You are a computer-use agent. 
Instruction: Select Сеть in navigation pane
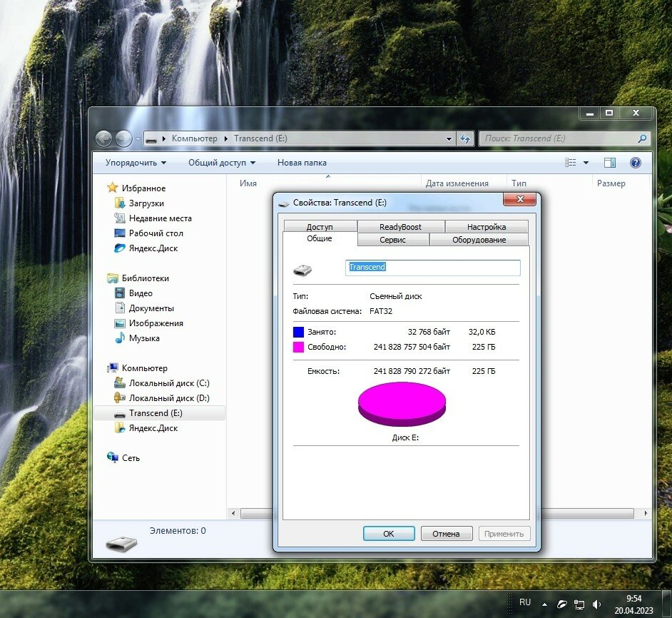(x=131, y=458)
